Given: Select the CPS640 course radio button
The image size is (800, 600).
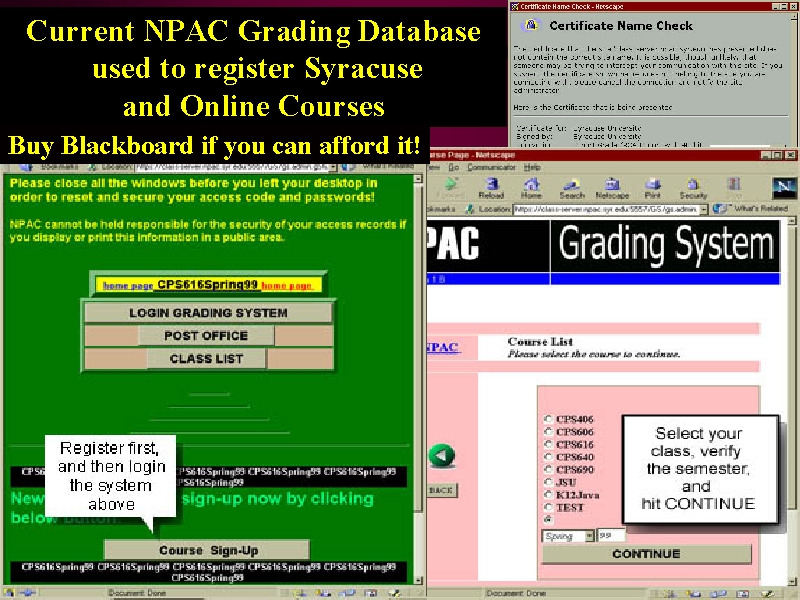Looking at the screenshot, I should 548,457.
